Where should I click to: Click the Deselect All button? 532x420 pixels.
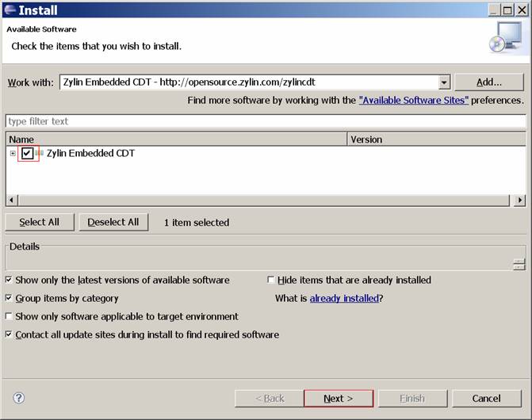113,222
